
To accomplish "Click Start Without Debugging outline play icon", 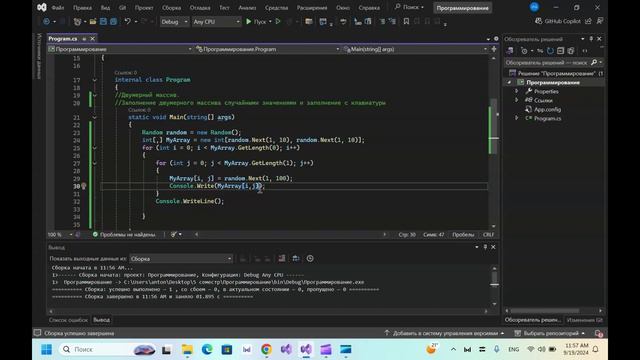I will pos(278,22).
